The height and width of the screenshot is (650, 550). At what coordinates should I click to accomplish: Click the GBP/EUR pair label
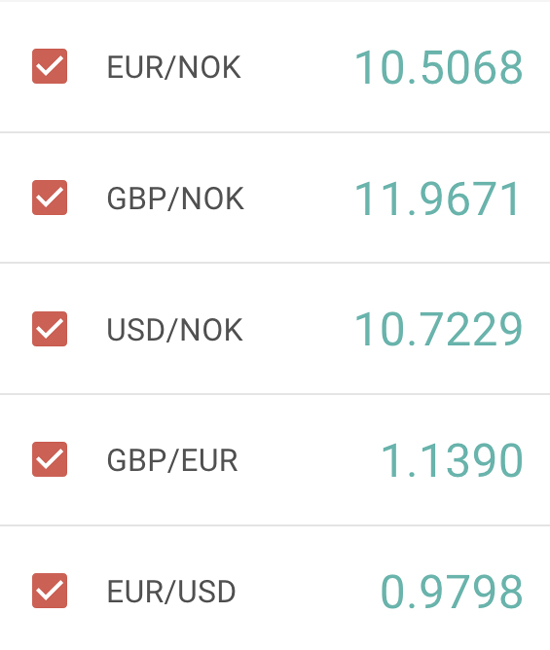(x=172, y=461)
